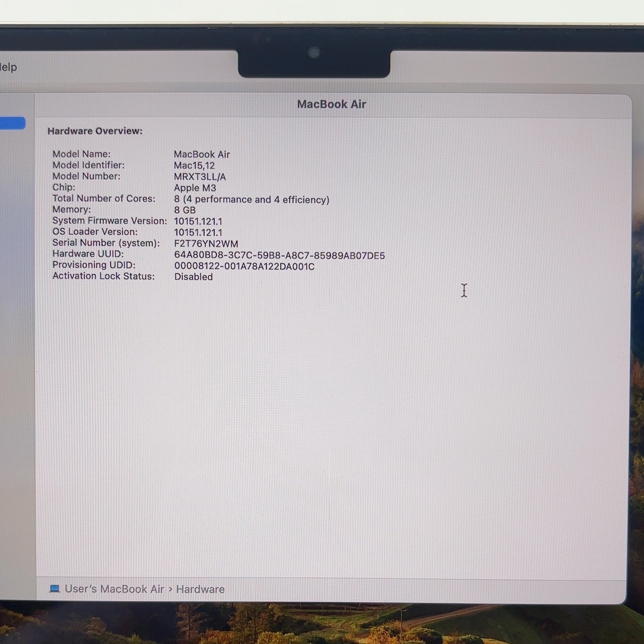644x644 pixels.
Task: Click the "Hardware UUID:" label
Action: pos(88,254)
